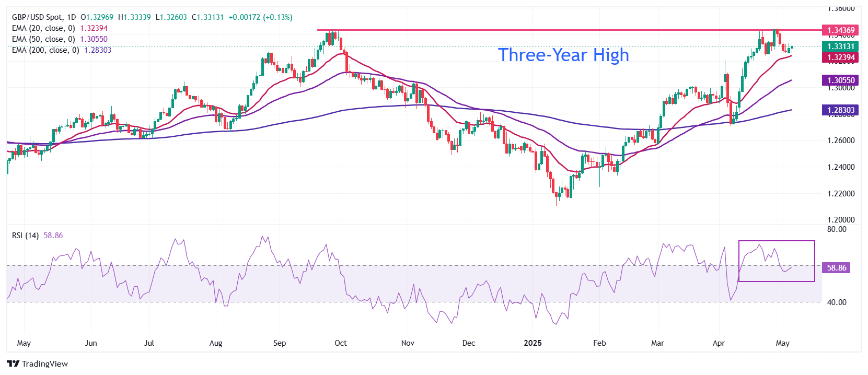Viewport: 868px width, 375px height.
Task: Click the 58.86 RSI value tag
Action: (x=836, y=268)
